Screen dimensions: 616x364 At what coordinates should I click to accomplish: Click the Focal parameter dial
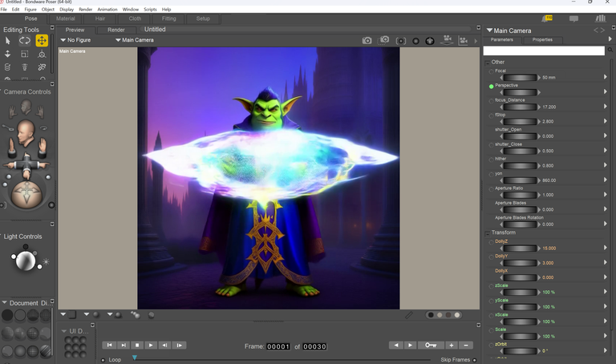click(x=520, y=77)
